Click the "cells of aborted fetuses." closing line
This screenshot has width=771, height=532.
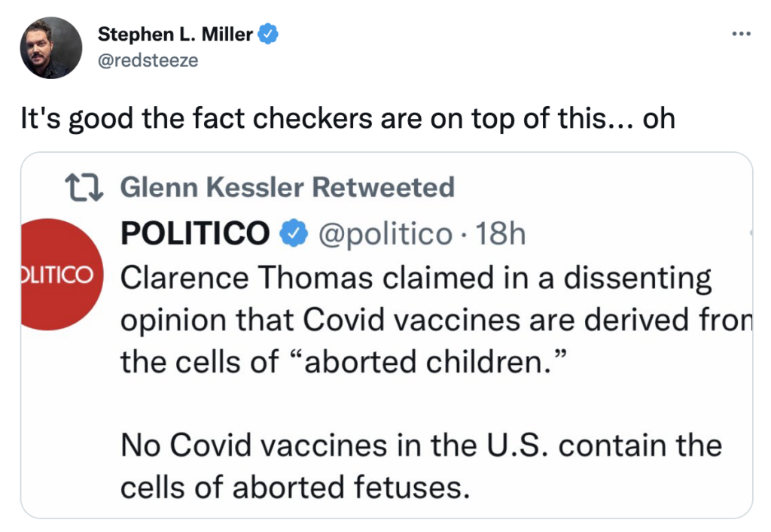(x=295, y=488)
